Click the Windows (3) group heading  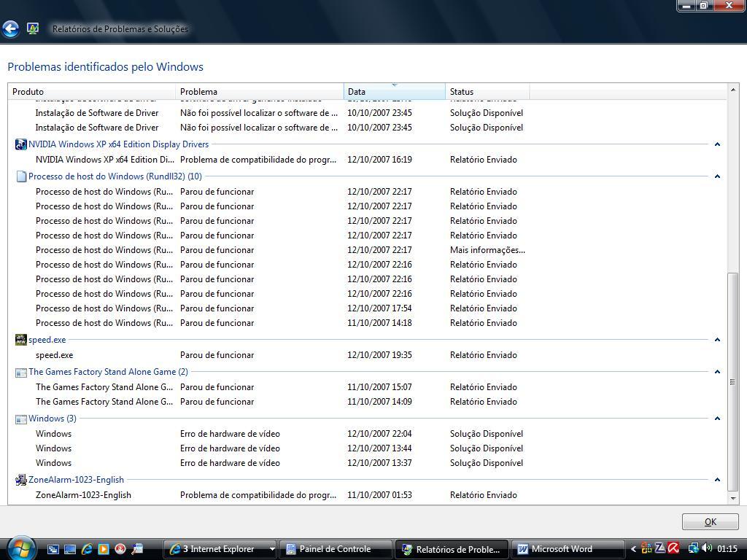click(x=53, y=419)
